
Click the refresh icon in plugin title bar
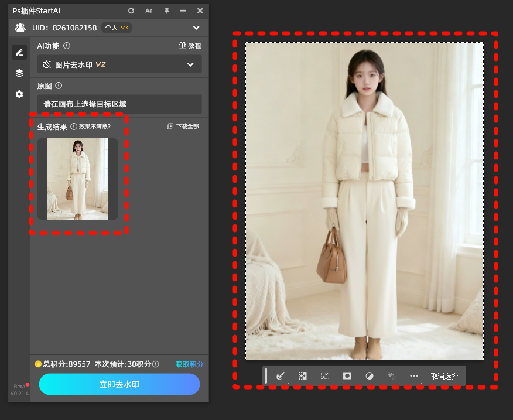(x=131, y=11)
